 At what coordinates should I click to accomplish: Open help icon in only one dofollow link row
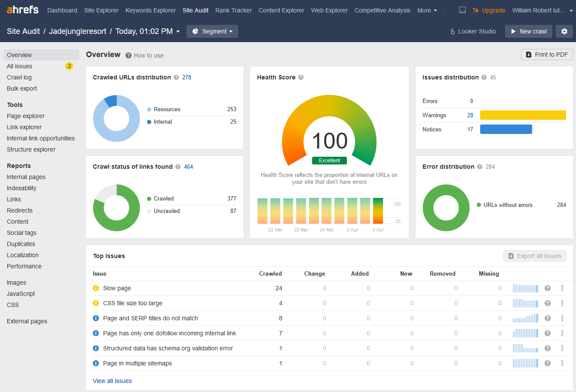(x=548, y=333)
